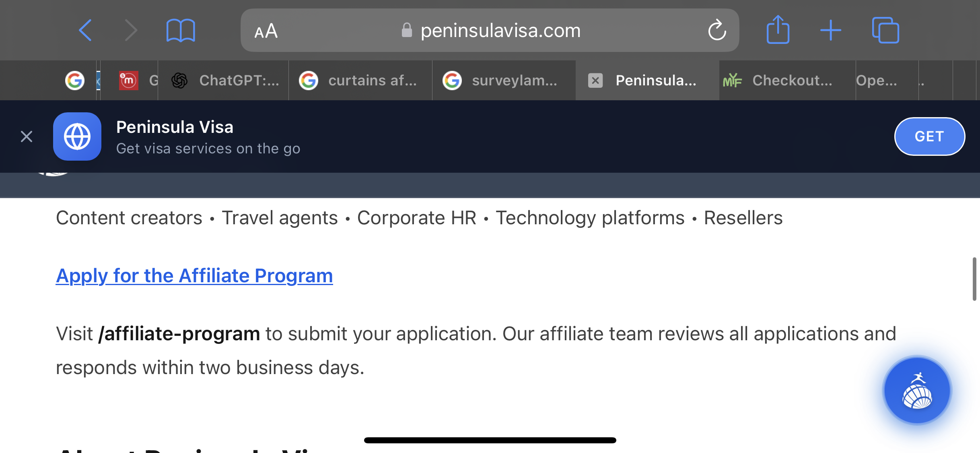980x453 pixels.
Task: Click the page scrollbar on right edge
Action: click(x=974, y=279)
